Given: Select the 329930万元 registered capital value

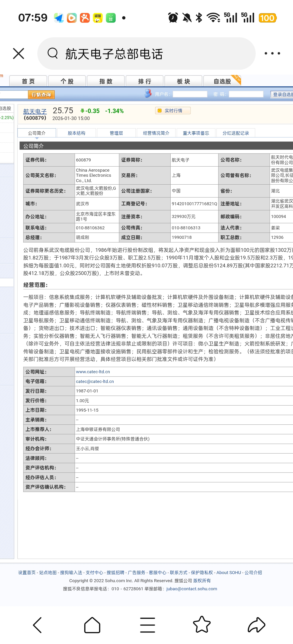Looking at the screenshot, I should 183,217.
